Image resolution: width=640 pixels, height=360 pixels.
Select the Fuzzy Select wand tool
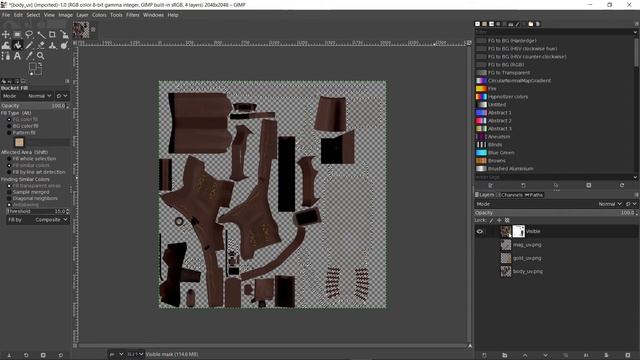pyautogui.click(x=41, y=35)
